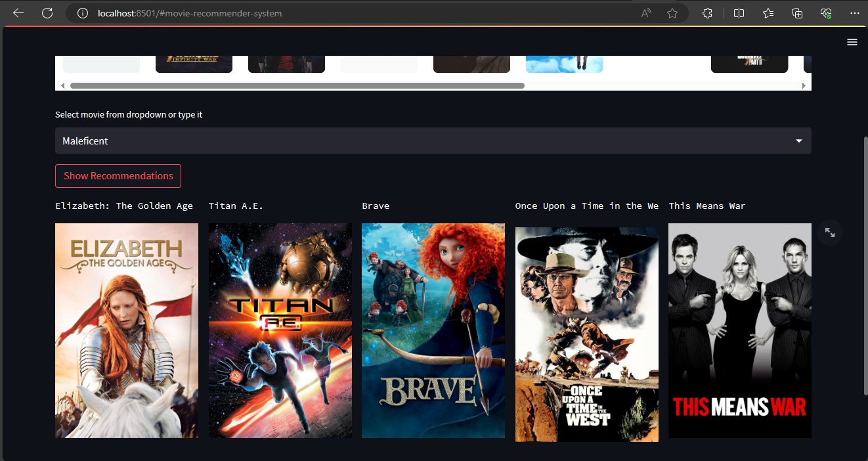Click the 'Once Upon a Time in the We' title

pos(587,206)
